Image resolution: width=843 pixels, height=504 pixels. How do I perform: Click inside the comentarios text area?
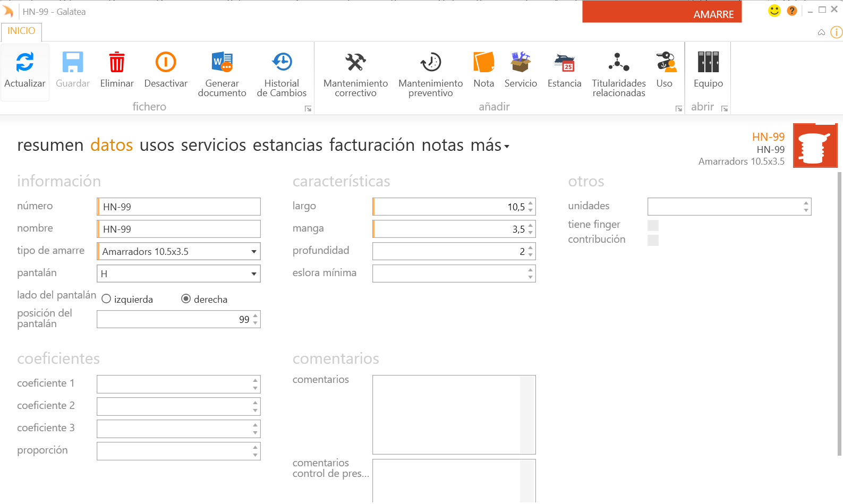pos(446,414)
